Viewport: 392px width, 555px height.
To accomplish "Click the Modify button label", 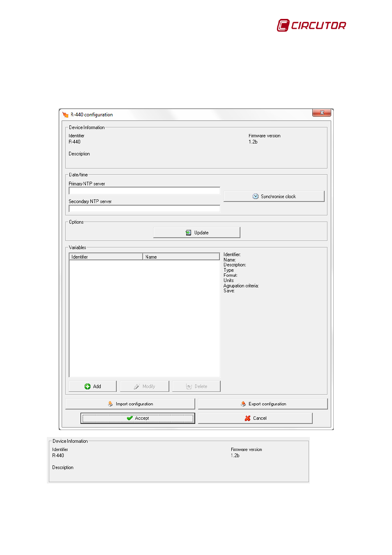I will pyautogui.click(x=149, y=386).
